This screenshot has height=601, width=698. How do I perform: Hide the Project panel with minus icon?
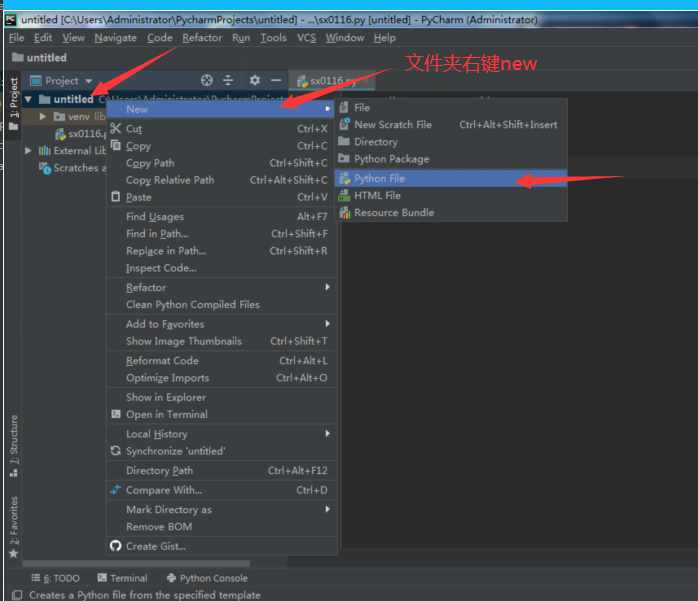276,81
